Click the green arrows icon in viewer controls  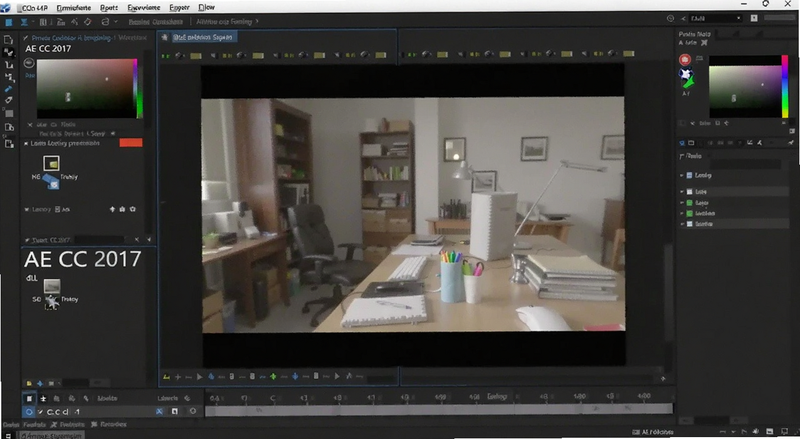273,377
